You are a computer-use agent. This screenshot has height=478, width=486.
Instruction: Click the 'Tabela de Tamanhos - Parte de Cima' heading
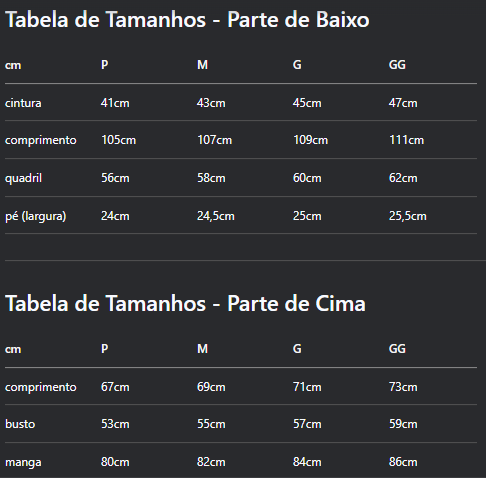185,304
